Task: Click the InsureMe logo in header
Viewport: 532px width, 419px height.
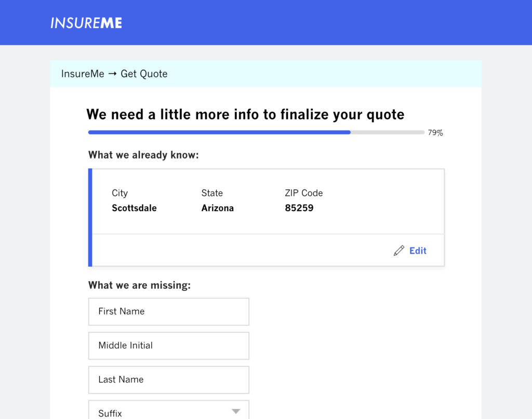Action: [86, 23]
